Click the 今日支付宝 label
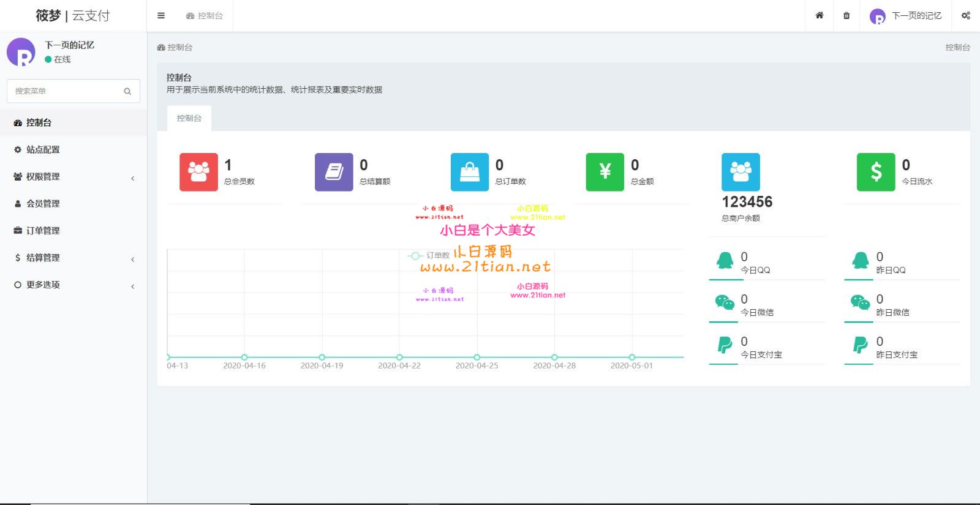This screenshot has height=505, width=980. [761, 354]
